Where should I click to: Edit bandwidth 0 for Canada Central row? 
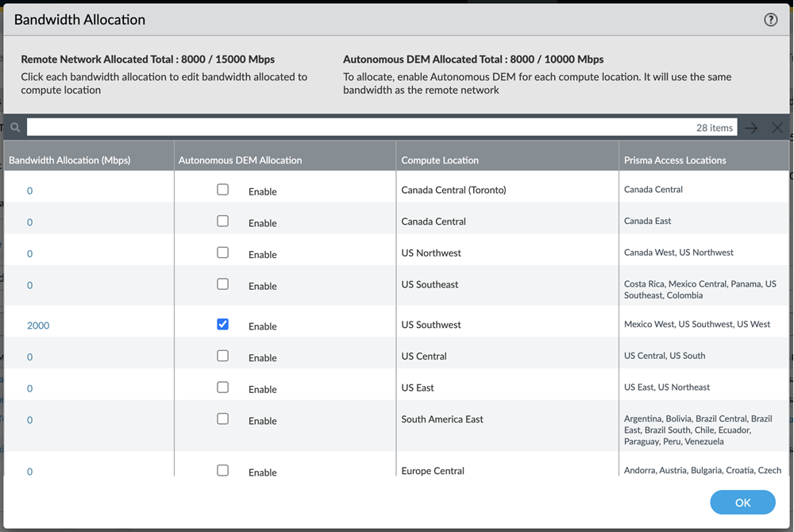(30, 222)
